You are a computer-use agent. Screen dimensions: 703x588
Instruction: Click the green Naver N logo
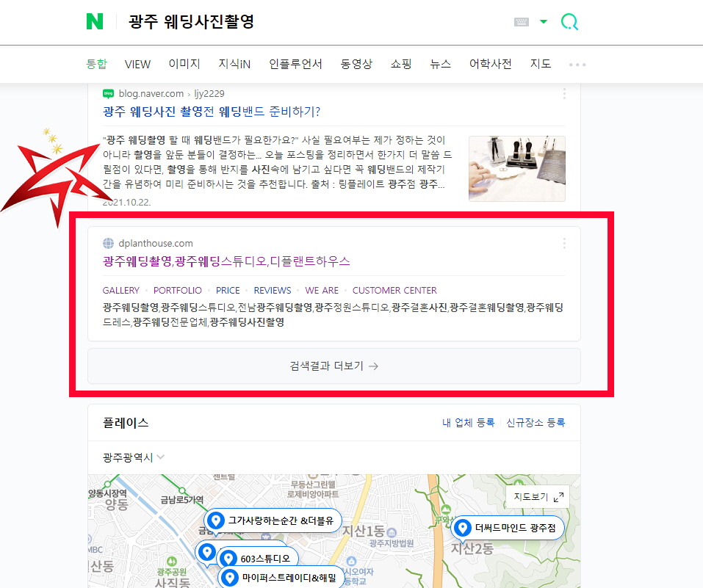coord(95,21)
